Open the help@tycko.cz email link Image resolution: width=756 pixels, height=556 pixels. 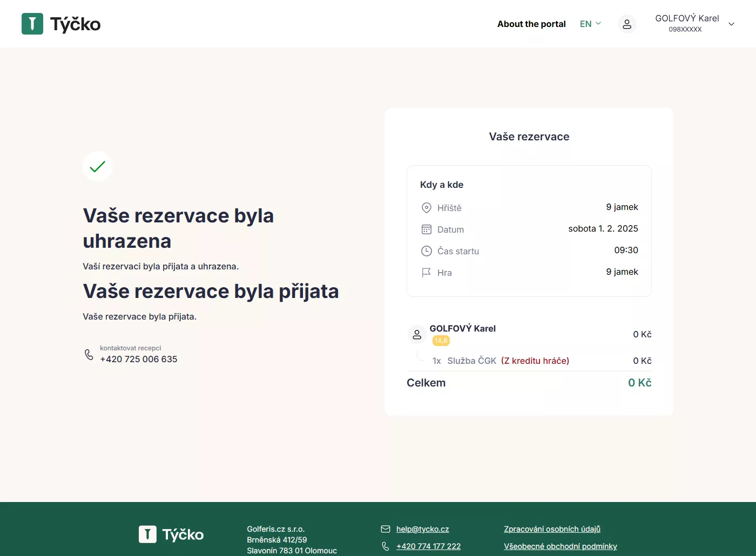423,529
